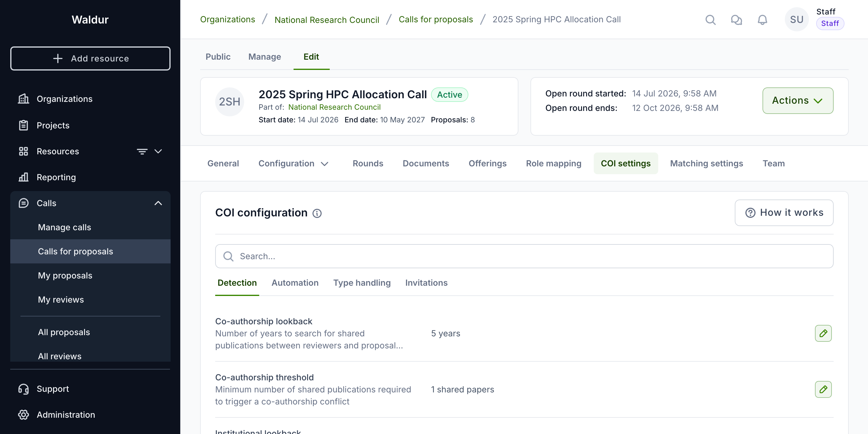Click the How it works button
The image size is (868, 434).
784,213
